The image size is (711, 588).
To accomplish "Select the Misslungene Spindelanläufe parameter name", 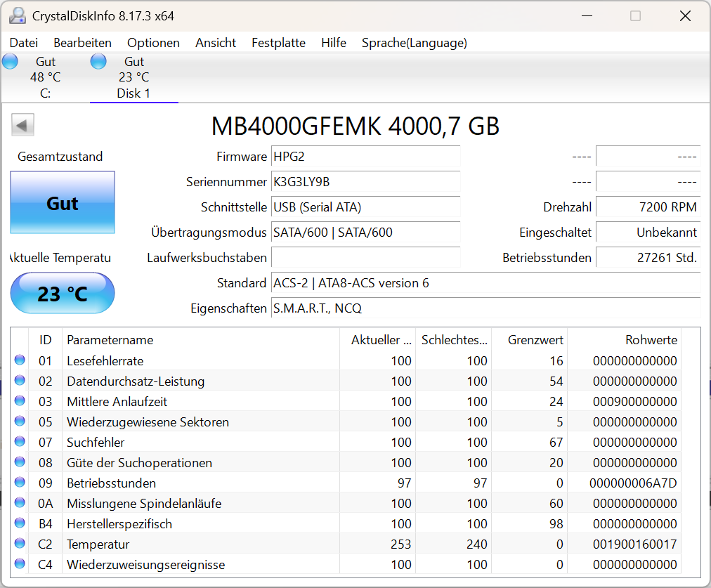I will tap(144, 504).
